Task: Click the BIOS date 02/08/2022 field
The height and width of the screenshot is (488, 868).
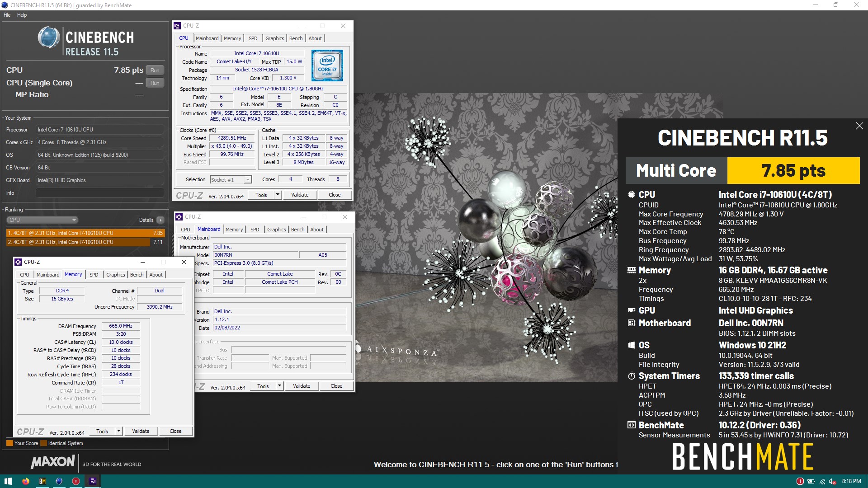Action: click(280, 328)
